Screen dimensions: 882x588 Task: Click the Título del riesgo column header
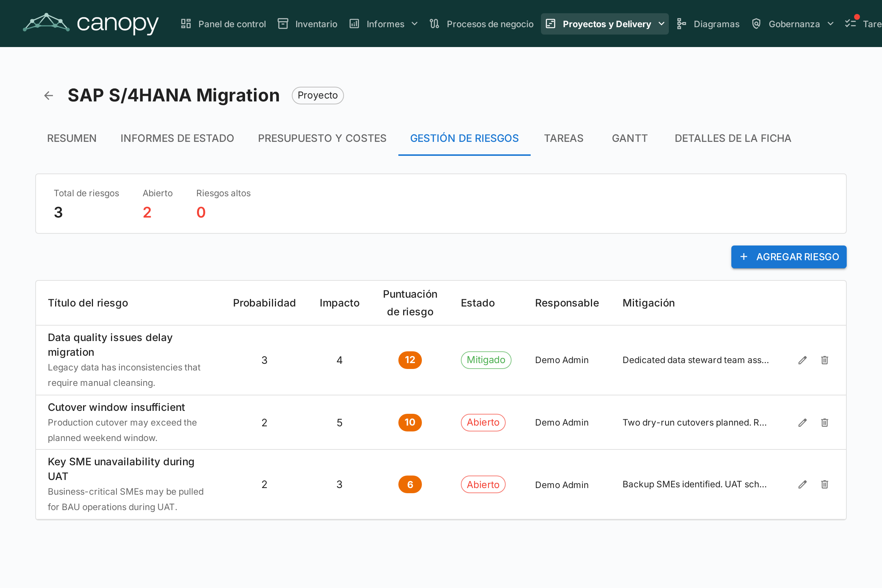point(88,303)
